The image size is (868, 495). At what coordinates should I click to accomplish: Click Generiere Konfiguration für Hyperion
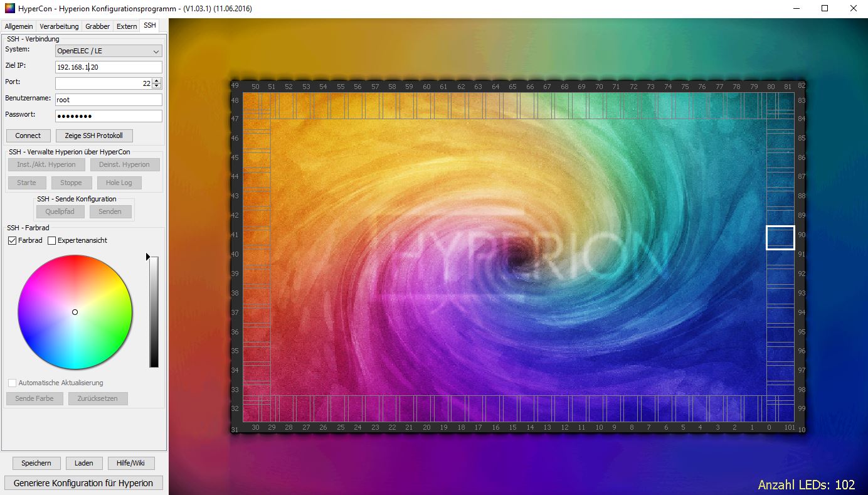[x=83, y=483]
